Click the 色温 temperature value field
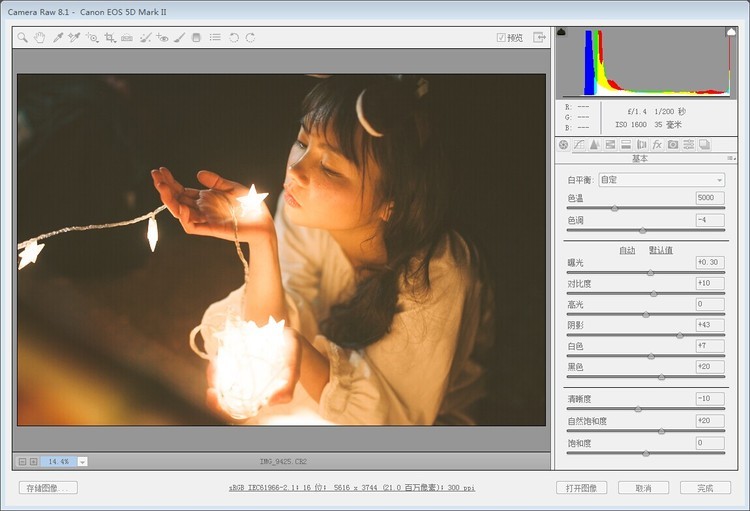 [x=710, y=198]
